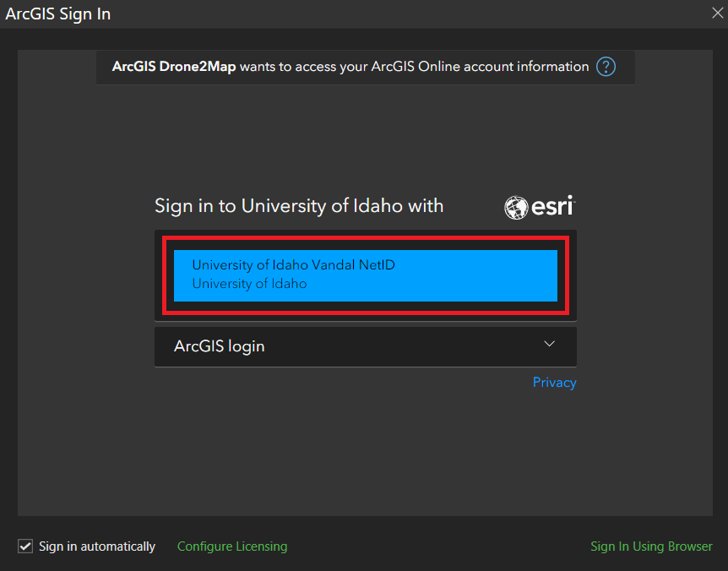Click the "ArcGIS login" label text
The width and height of the screenshot is (728, 571).
click(220, 346)
